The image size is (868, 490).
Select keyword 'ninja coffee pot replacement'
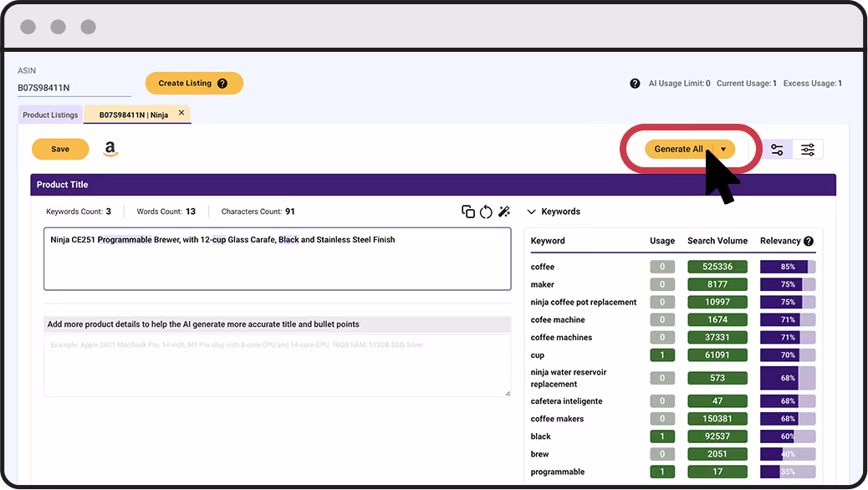click(584, 303)
